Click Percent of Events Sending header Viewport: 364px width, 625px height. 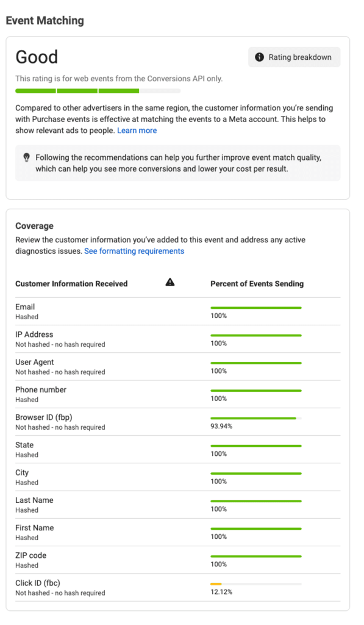(257, 284)
